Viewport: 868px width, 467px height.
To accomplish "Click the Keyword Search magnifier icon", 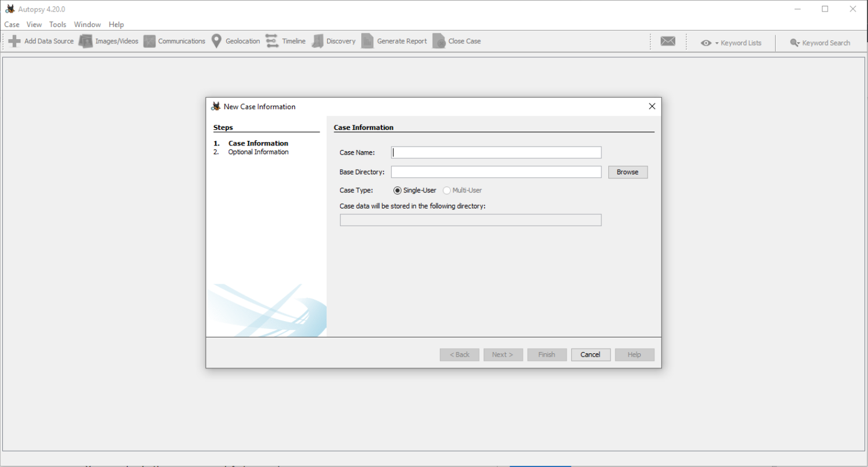I will (795, 43).
